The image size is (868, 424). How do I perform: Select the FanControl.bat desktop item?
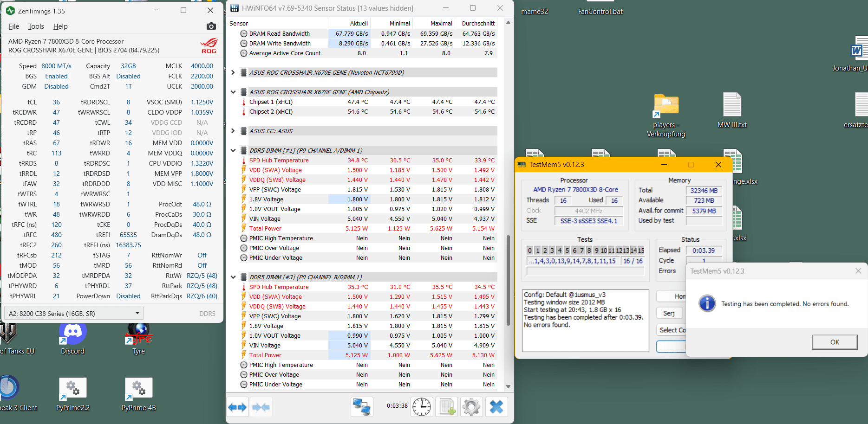600,11
